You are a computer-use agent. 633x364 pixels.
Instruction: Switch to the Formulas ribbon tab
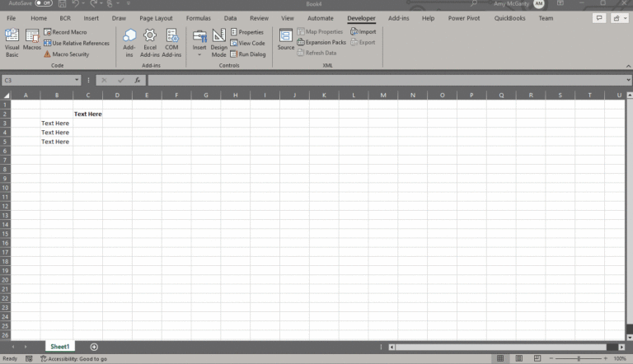(x=198, y=17)
